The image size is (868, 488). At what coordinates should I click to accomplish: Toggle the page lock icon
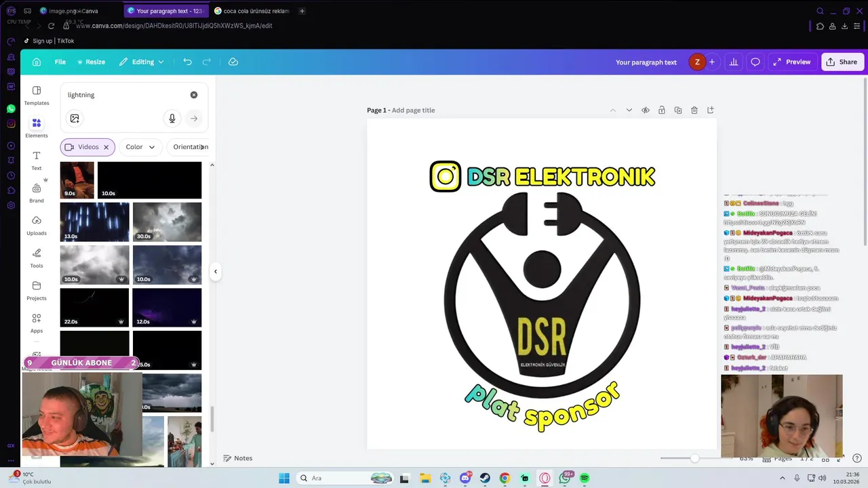[x=662, y=110]
